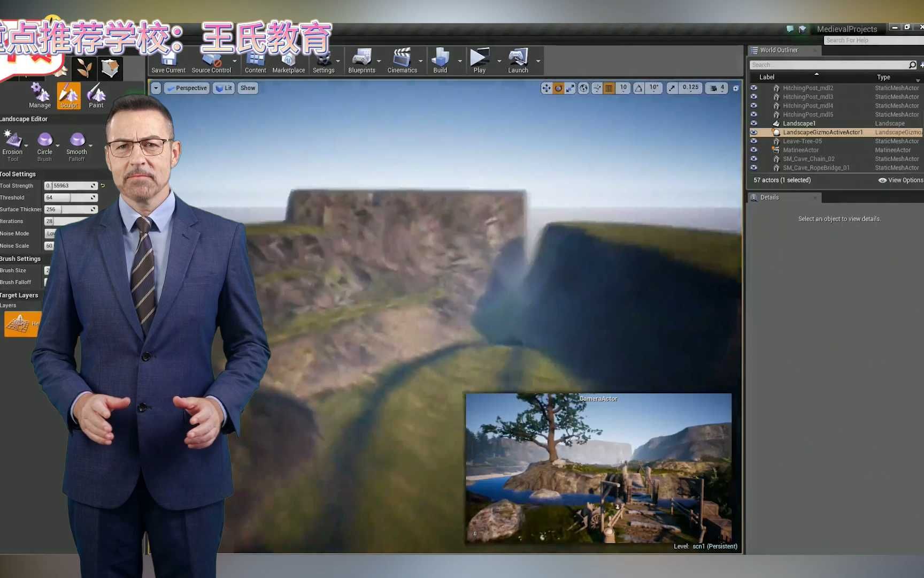This screenshot has width=924, height=578.
Task: Toggle rotation angle snapping
Action: [638, 88]
